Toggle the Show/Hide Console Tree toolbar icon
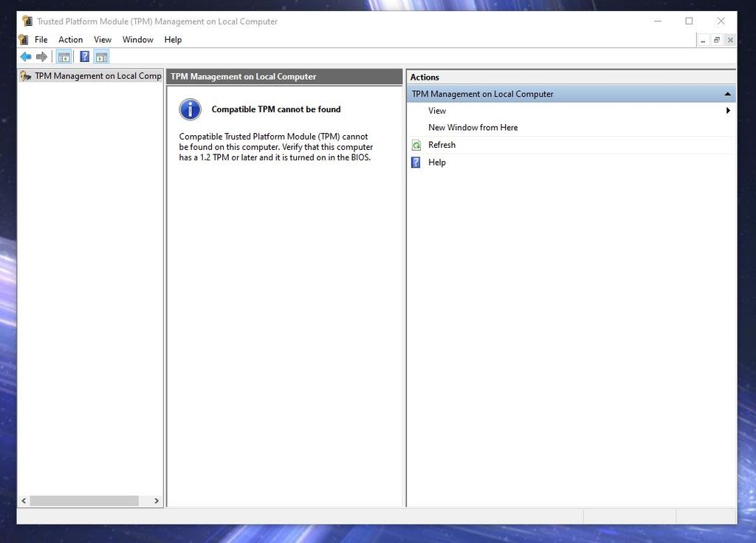The width and height of the screenshot is (756, 543). click(x=63, y=56)
